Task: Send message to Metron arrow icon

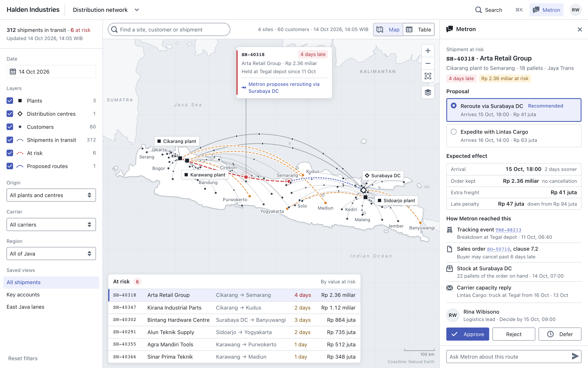Action: coord(575,356)
